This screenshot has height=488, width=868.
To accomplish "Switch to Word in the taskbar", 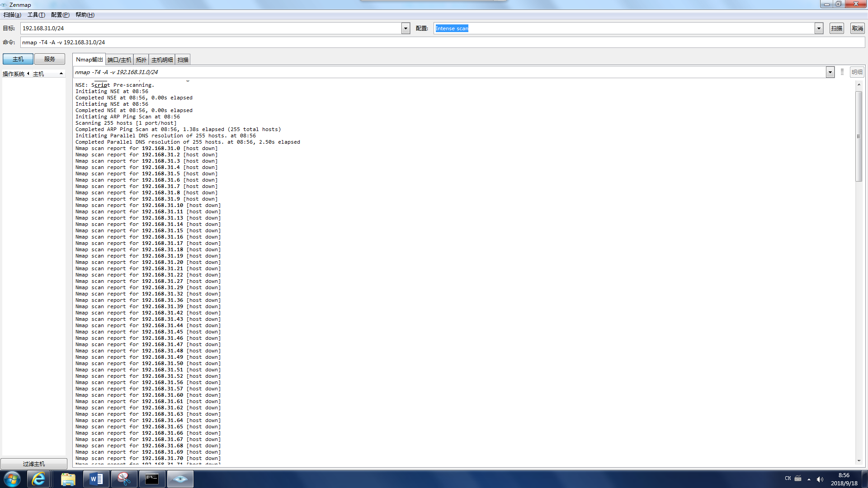I will point(96,479).
